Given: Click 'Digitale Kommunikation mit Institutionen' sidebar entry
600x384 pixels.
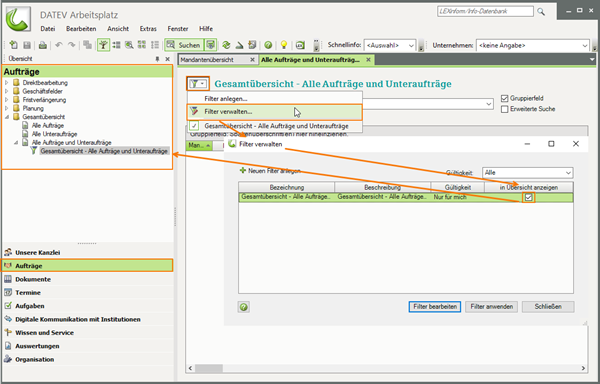Looking at the screenshot, I should 78,319.
